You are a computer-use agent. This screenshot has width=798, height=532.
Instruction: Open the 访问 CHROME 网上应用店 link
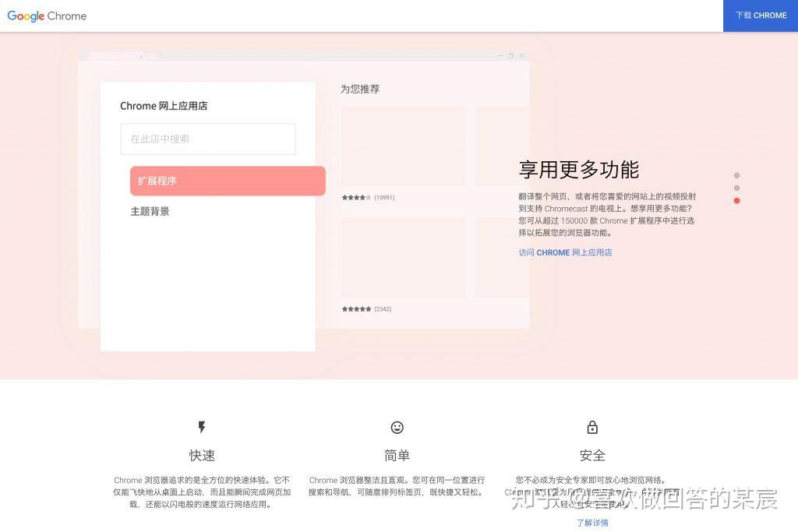pos(565,252)
